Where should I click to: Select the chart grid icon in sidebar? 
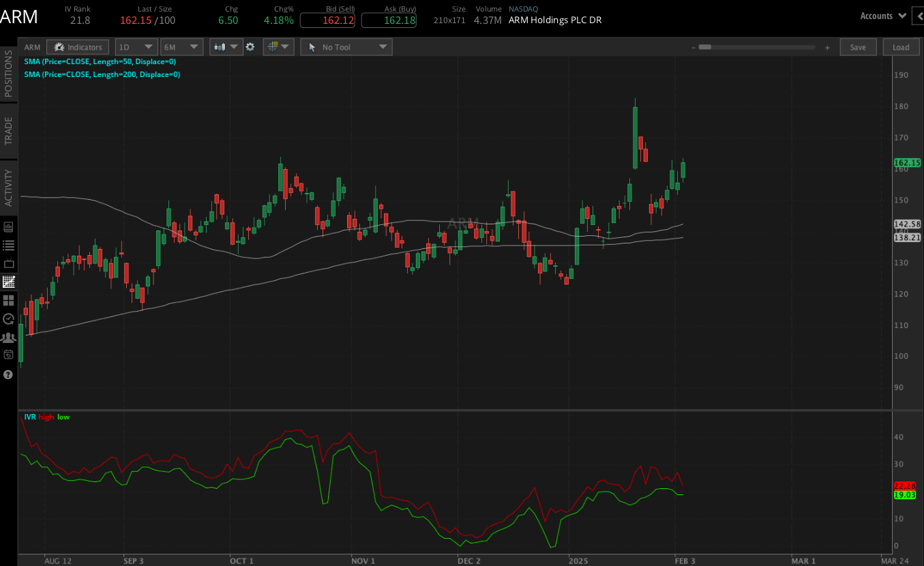pyautogui.click(x=8, y=282)
